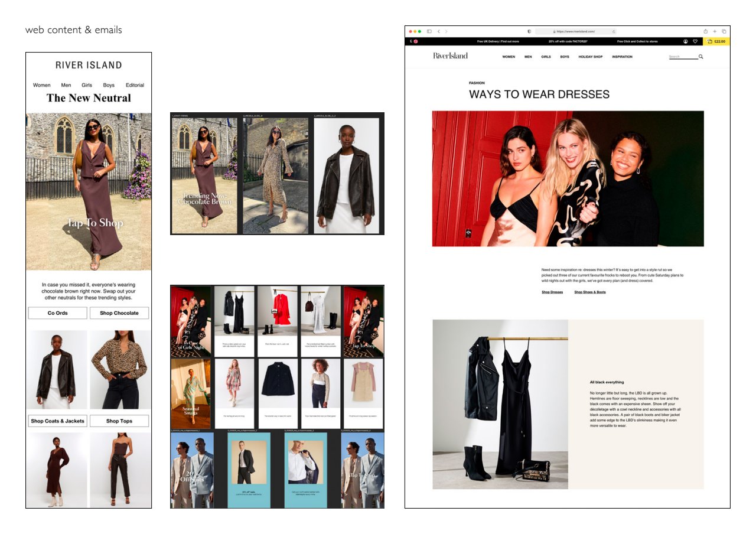This screenshot has height=534, width=756.
Task: Click the UK flag currency selector
Action: 415,41
